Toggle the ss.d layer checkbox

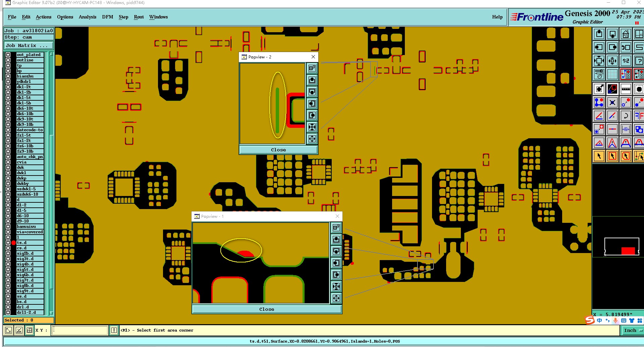[8, 296]
